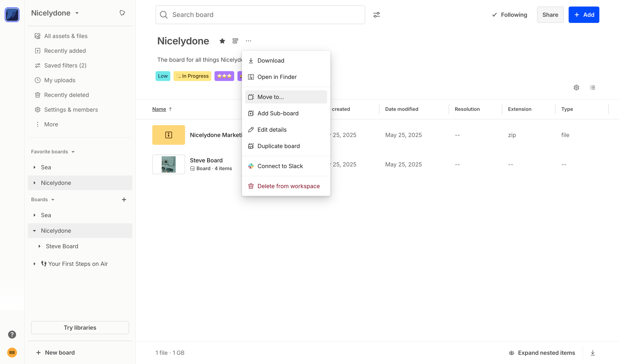The width and height of the screenshot is (619, 364).
Task: Close the board ellipsis menu
Action: [x=248, y=41]
